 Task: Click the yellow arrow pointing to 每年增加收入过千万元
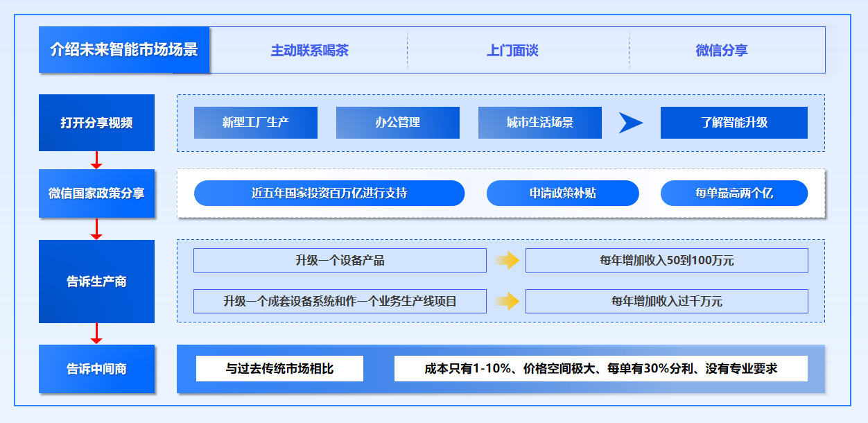click(x=507, y=301)
